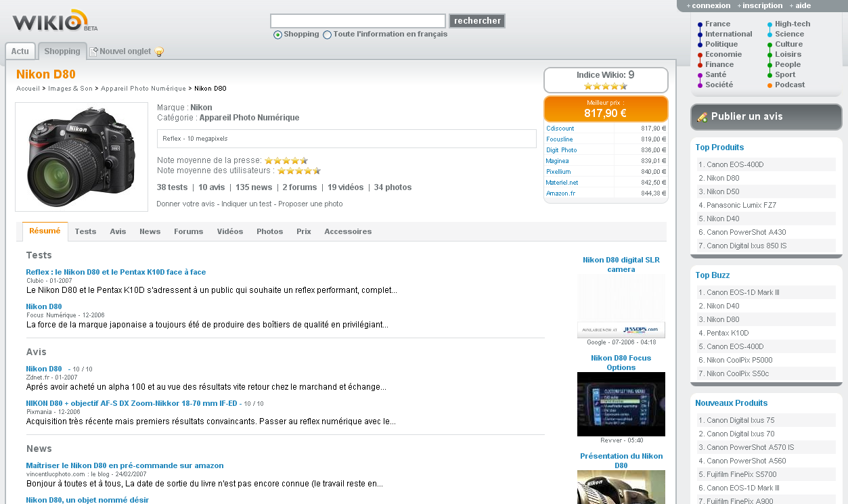Screen dimensions: 848x504
Task: Click the Wikio beta logo
Action: pyautogui.click(x=55, y=21)
